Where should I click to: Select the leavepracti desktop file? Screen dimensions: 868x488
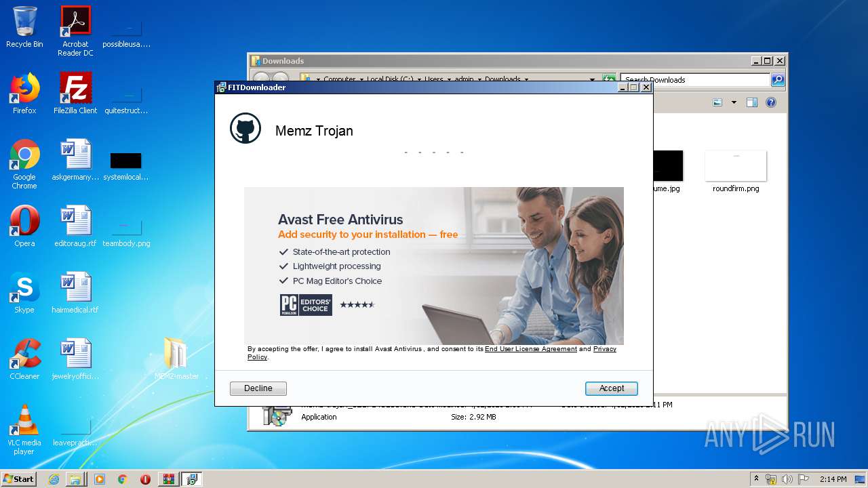click(x=75, y=431)
